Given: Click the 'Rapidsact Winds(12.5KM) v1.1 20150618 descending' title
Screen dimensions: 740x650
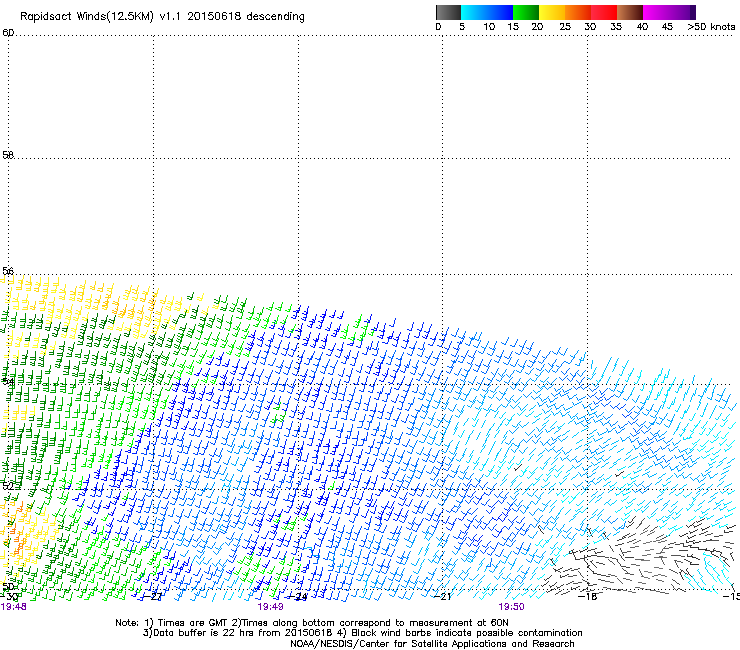Looking at the screenshot, I should pyautogui.click(x=162, y=17).
